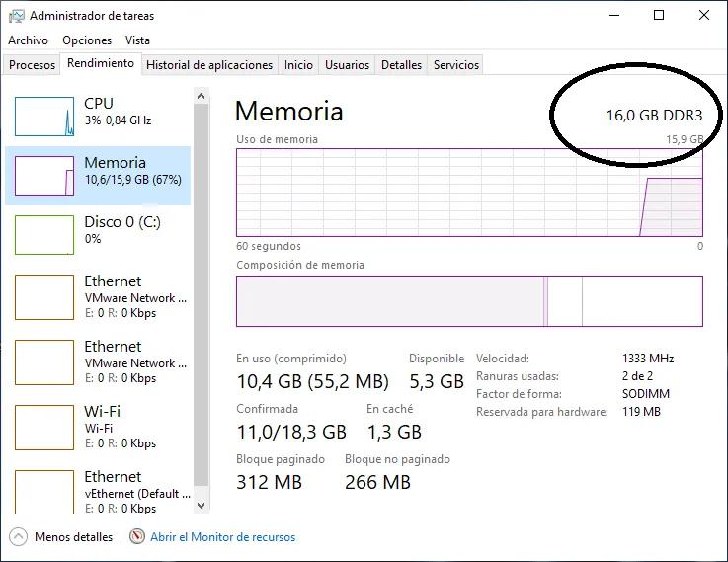The width and height of the screenshot is (728, 562).
Task: Switch to the Detalles tab
Action: pos(401,65)
